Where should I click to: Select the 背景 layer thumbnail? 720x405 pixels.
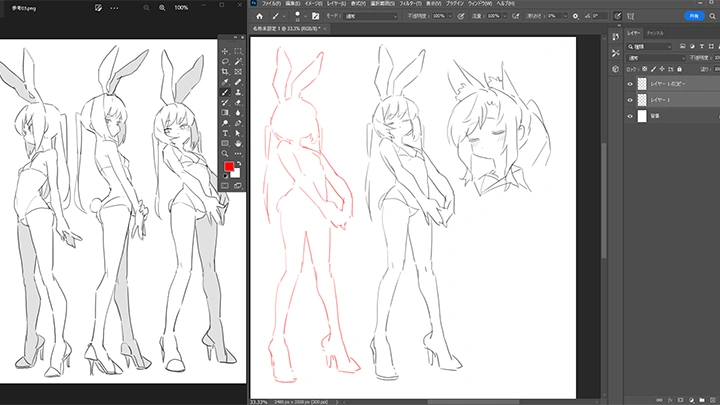[x=642, y=116]
